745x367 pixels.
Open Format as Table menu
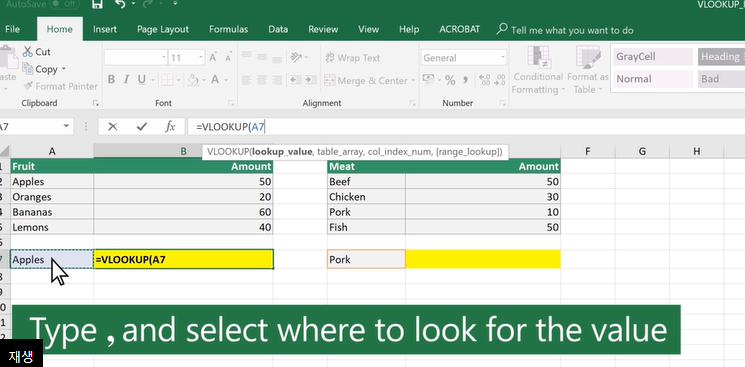(588, 70)
